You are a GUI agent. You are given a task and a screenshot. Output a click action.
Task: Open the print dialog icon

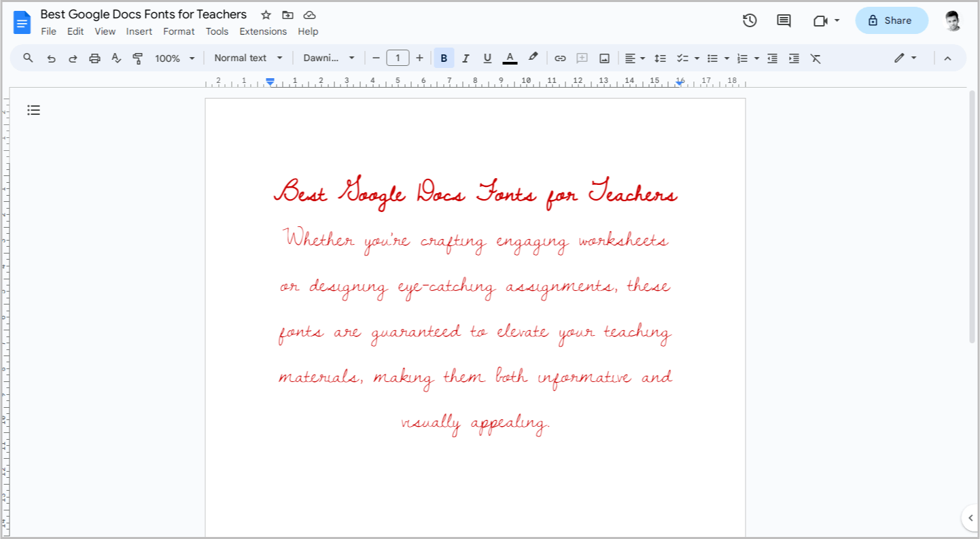pyautogui.click(x=94, y=58)
